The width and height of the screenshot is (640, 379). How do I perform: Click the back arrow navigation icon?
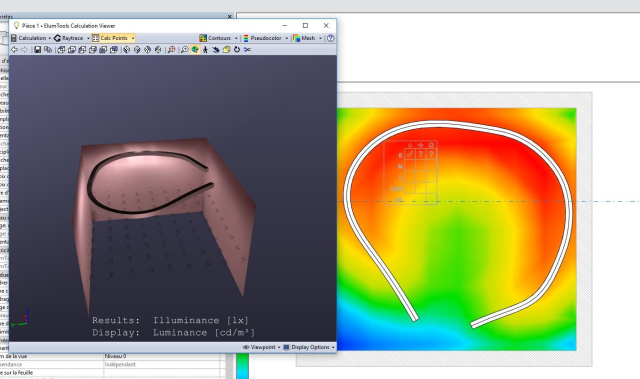pos(14,49)
